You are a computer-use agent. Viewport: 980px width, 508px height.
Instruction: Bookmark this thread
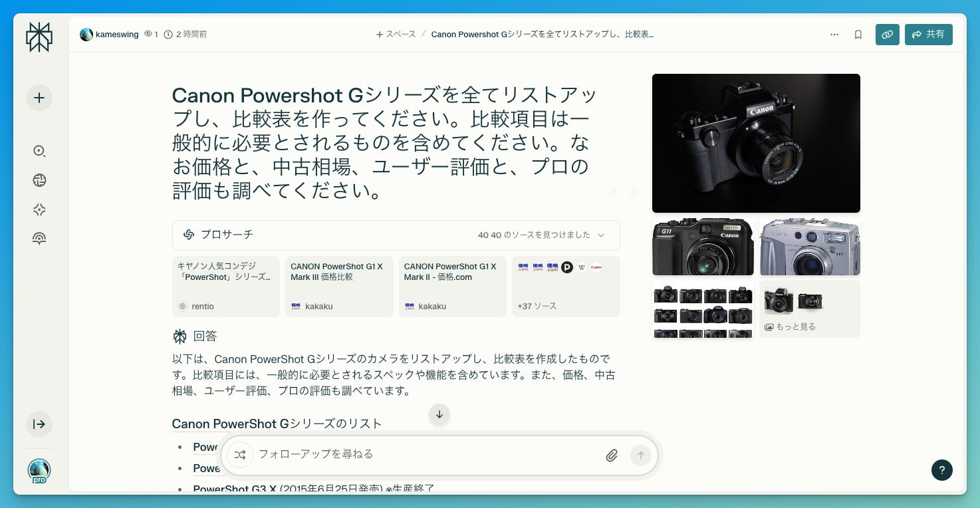click(858, 35)
